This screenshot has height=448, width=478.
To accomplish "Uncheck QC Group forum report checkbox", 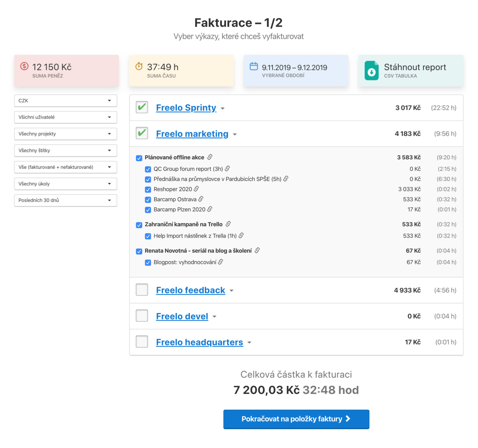I will (x=148, y=169).
